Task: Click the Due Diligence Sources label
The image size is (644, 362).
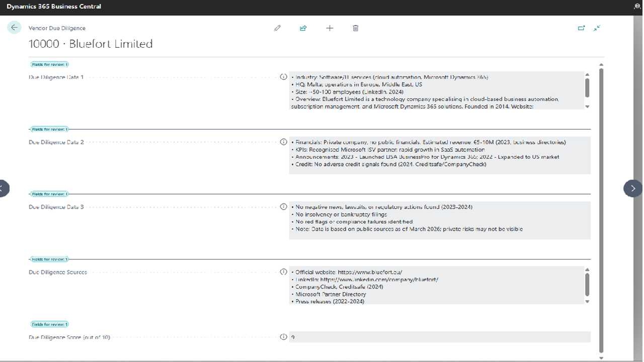Action: [58, 272]
